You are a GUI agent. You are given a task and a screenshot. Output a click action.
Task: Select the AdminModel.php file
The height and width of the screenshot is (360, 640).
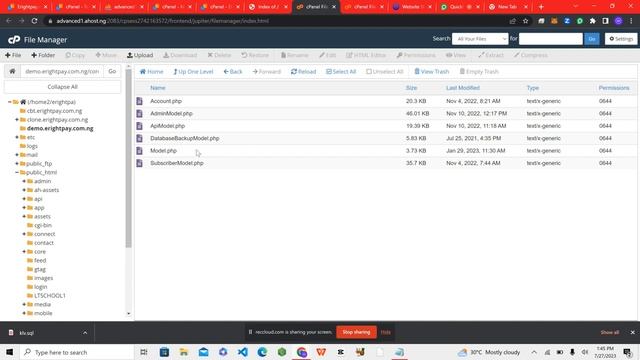(x=171, y=113)
